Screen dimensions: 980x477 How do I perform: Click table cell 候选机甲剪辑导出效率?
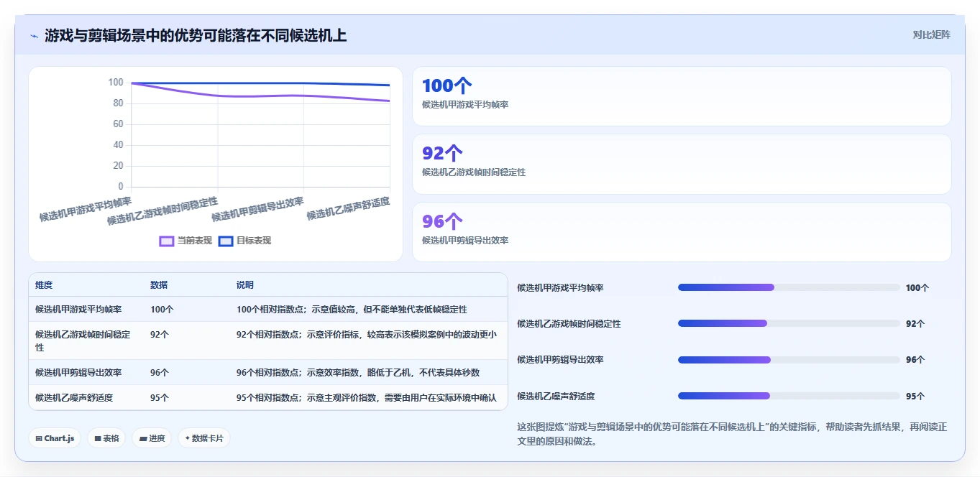pos(78,373)
